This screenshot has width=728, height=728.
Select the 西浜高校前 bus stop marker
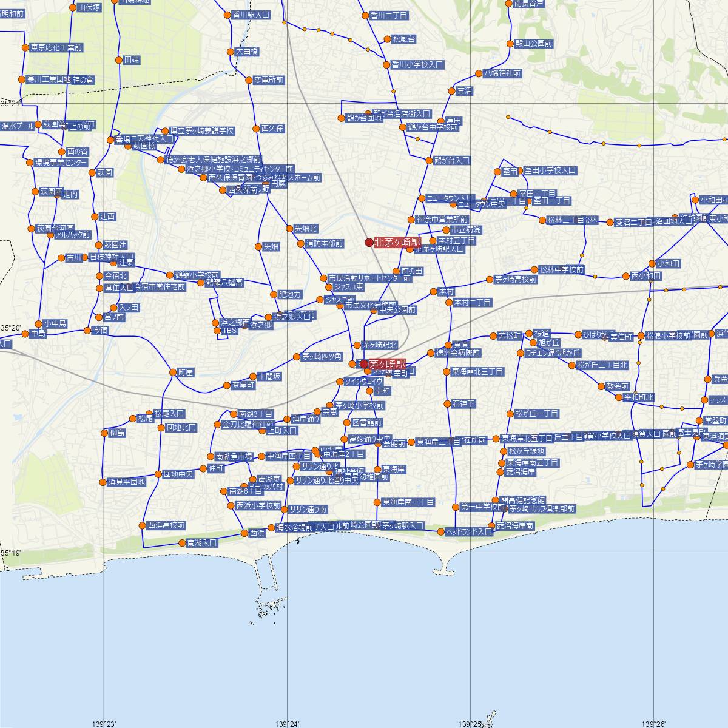143,525
